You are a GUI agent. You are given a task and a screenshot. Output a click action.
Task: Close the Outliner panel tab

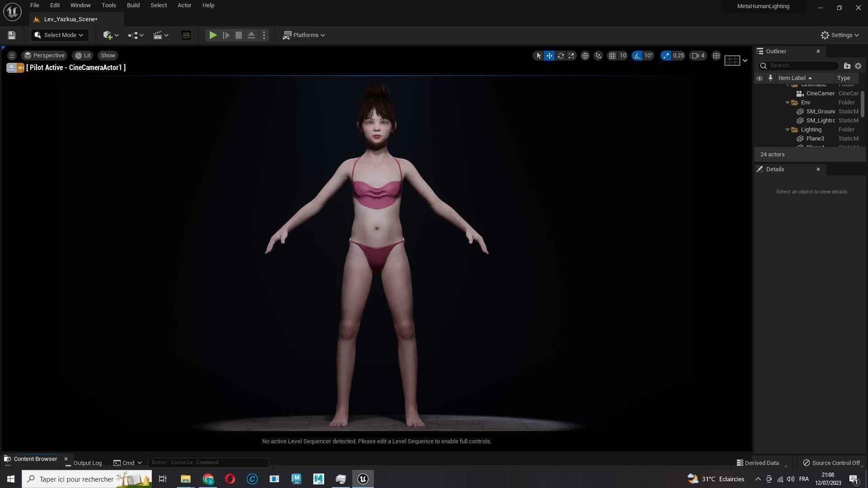(x=818, y=52)
